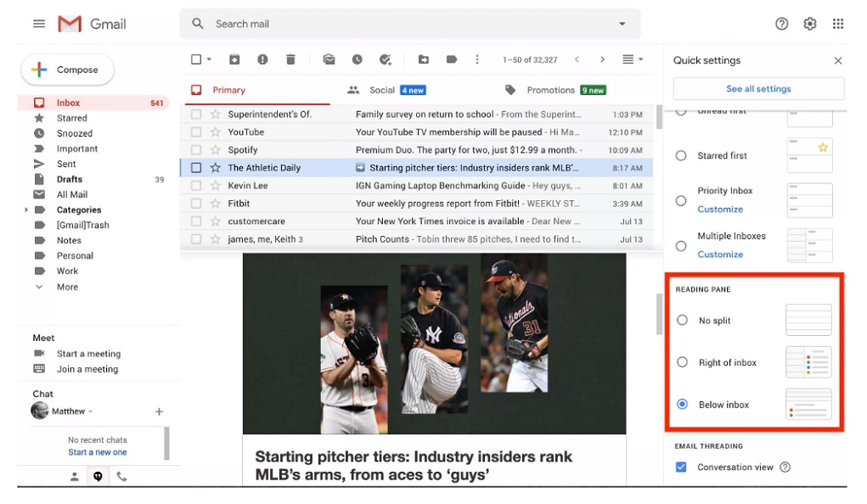Toggle the Conversation view checkbox

pos(681,467)
